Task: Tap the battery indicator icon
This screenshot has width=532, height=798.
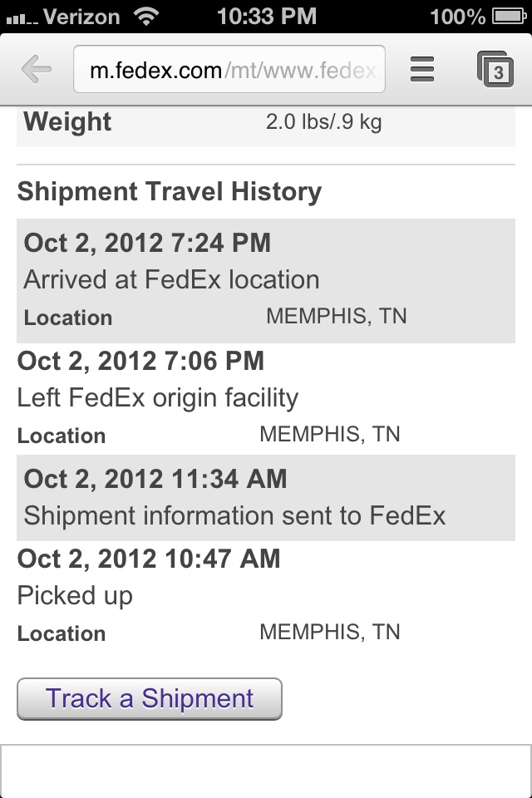Action: point(509,17)
